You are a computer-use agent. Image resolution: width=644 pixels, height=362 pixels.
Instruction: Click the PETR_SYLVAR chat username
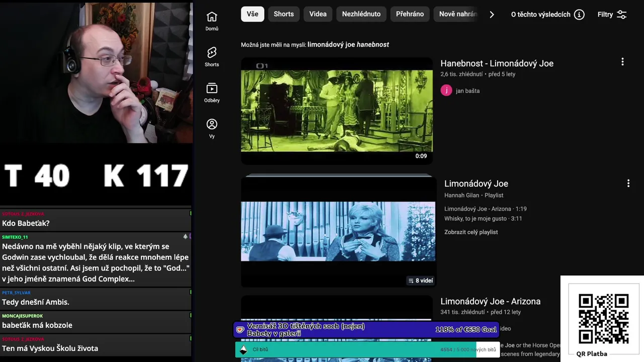point(16,293)
